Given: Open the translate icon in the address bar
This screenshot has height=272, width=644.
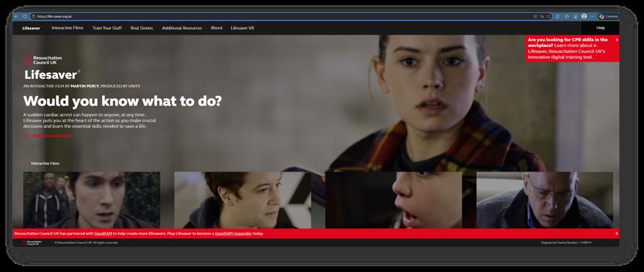Looking at the screenshot, I should pos(541,16).
